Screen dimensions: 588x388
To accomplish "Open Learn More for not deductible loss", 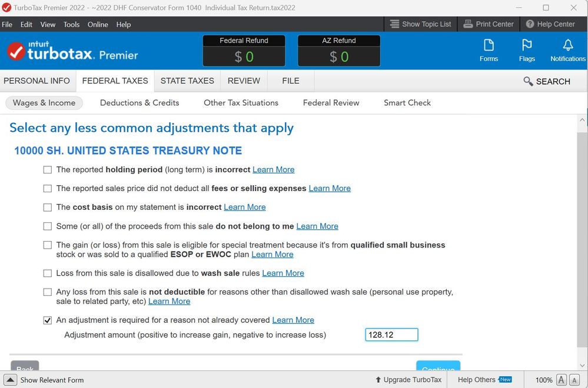I will [169, 302].
